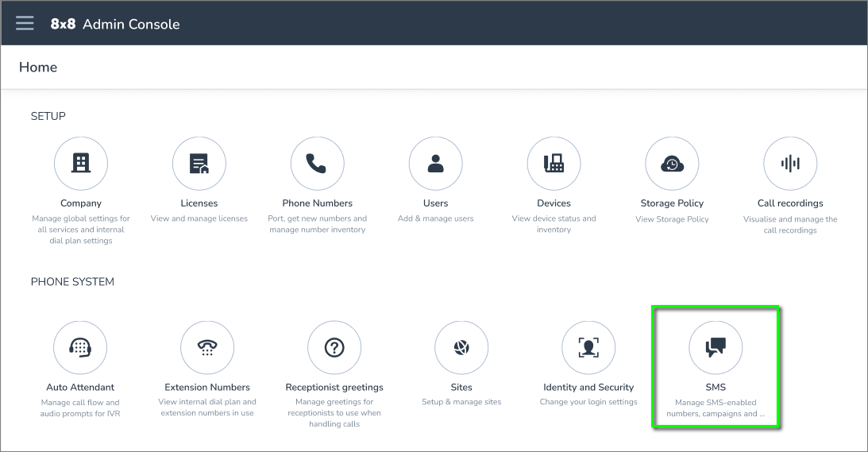This screenshot has height=452, width=868.
Task: Click 'Setup & manage sites' text
Action: click(461, 402)
